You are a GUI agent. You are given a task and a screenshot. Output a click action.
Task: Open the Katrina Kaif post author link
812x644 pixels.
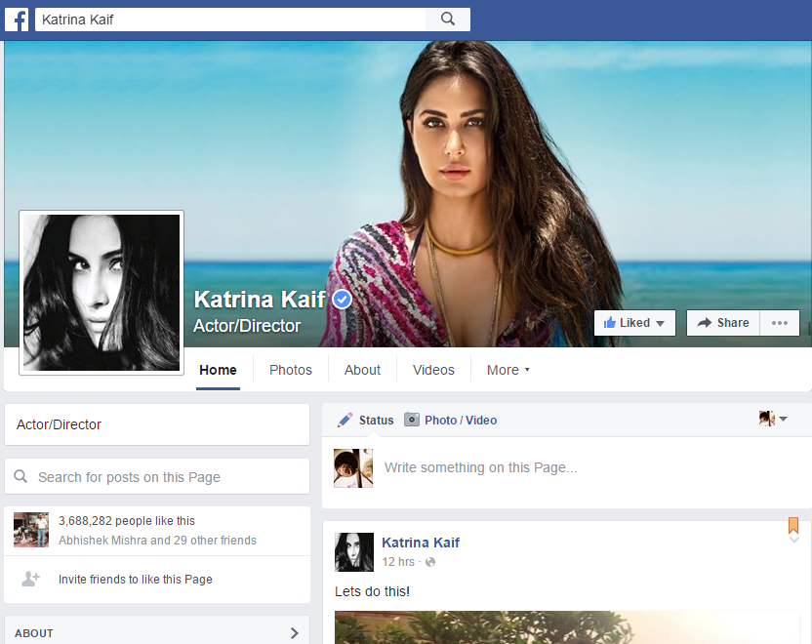[x=420, y=543]
